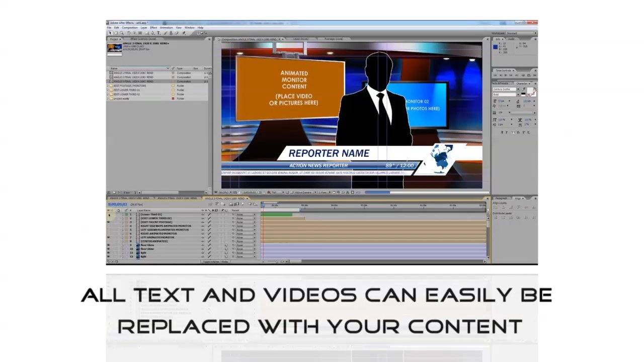The image size is (644, 362).
Task: Switch to the Paragraph panel tab
Action: click(x=501, y=198)
